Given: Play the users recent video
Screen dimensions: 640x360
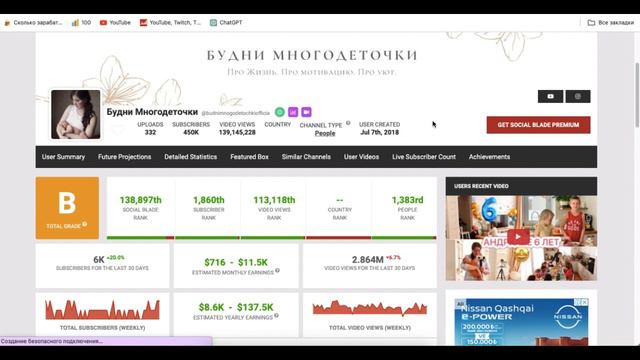Looking at the screenshot, I should pos(518,237).
